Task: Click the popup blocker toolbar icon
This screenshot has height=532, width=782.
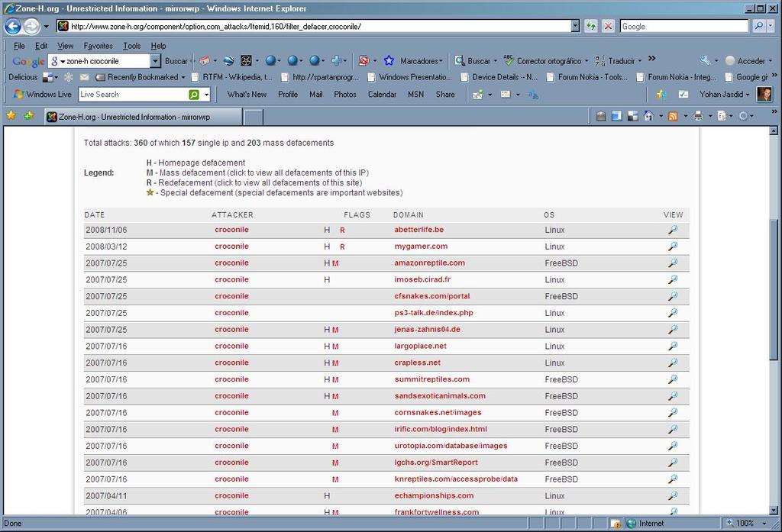Action: pyautogui.click(x=364, y=61)
